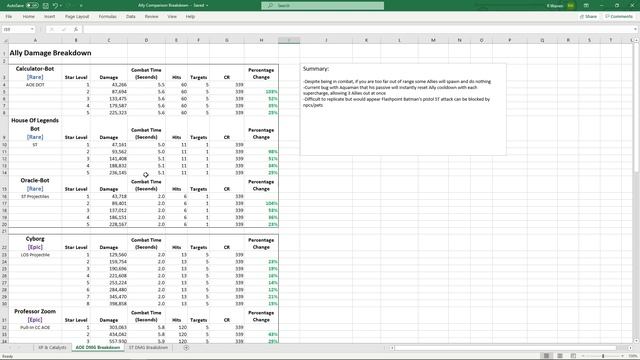640x360 pixels.
Task: Select column M header
Action: [x=433, y=40]
